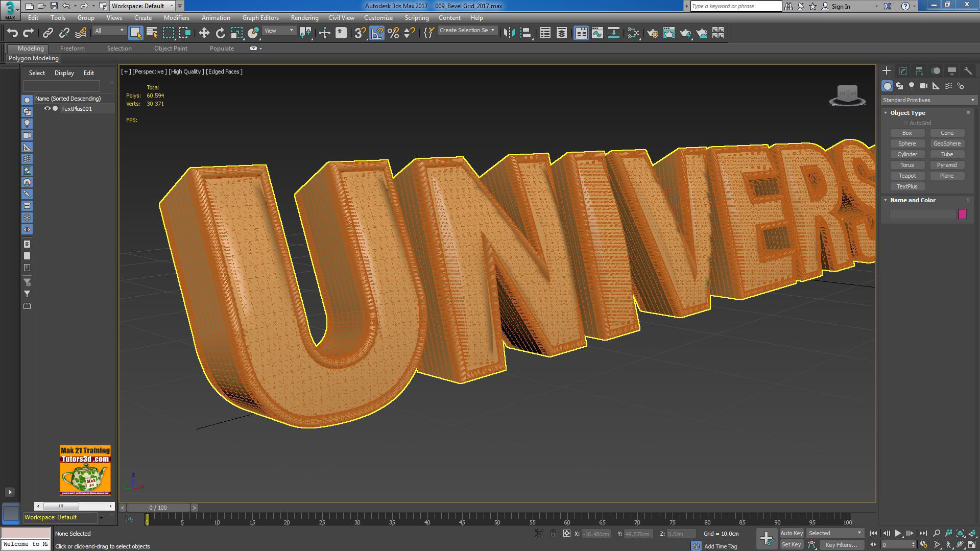Open the Material Editor
980x551 pixels.
click(x=633, y=33)
